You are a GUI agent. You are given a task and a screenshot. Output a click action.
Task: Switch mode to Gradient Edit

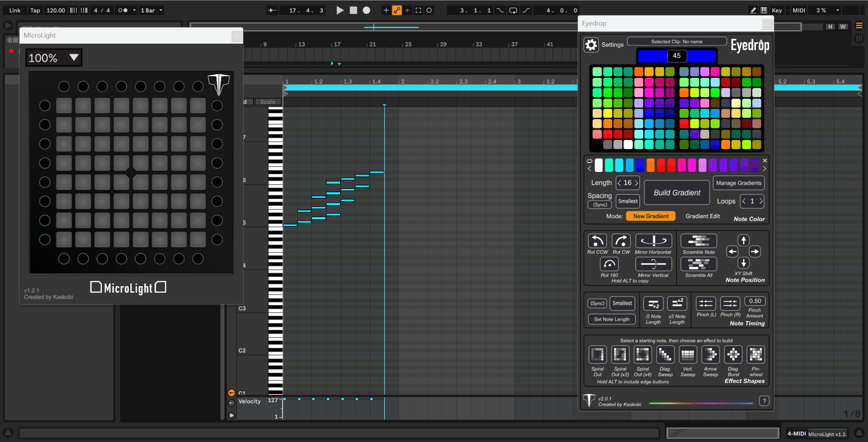[702, 216]
